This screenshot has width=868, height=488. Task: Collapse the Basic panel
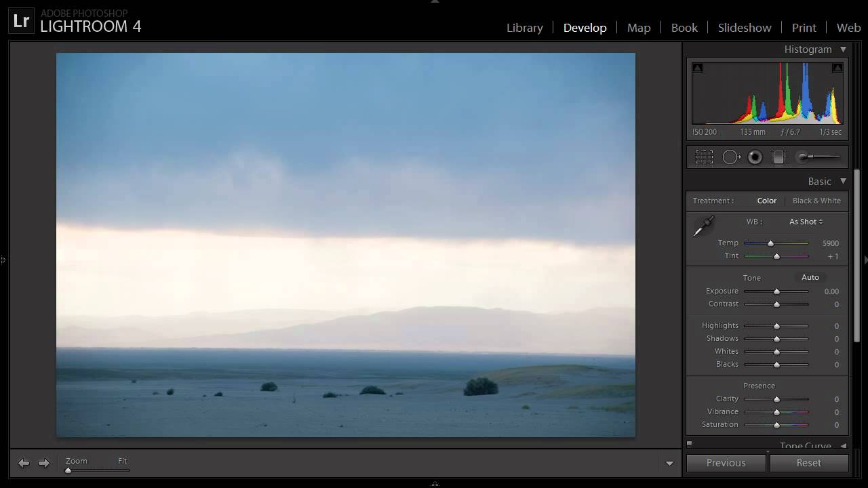point(844,182)
